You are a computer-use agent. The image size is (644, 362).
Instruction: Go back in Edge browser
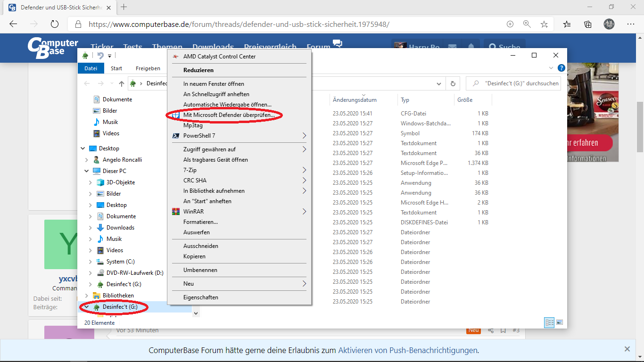tap(13, 24)
